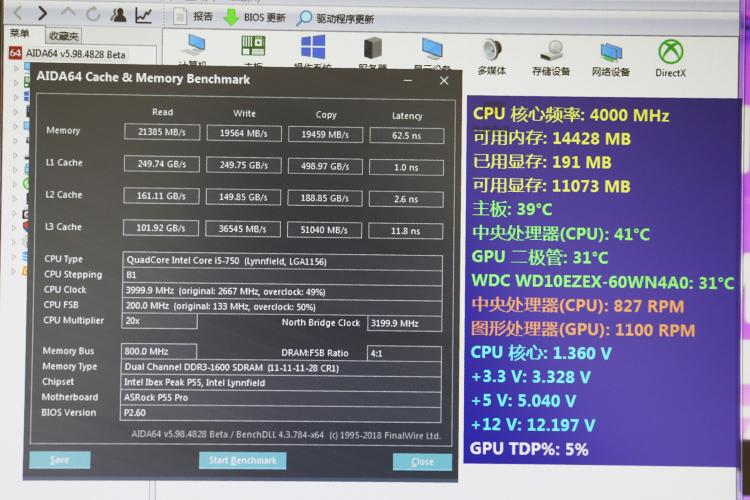Click the Read column header

(163, 112)
